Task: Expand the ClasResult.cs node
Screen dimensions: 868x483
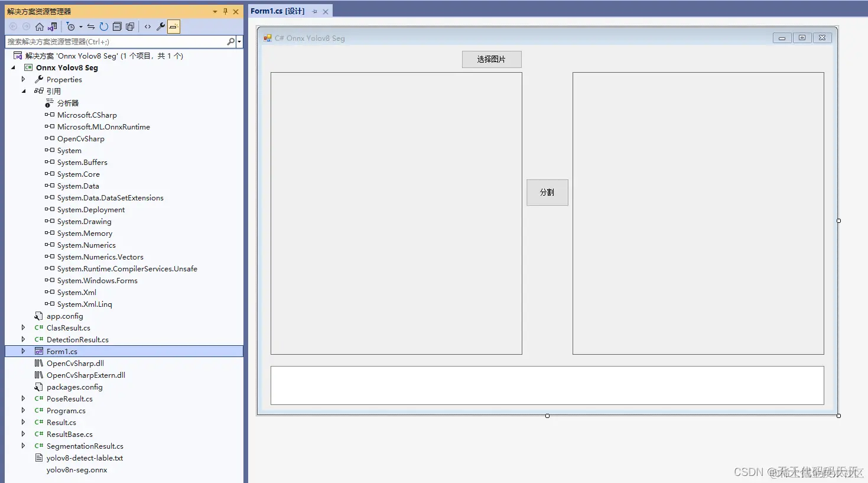Action: pos(24,328)
